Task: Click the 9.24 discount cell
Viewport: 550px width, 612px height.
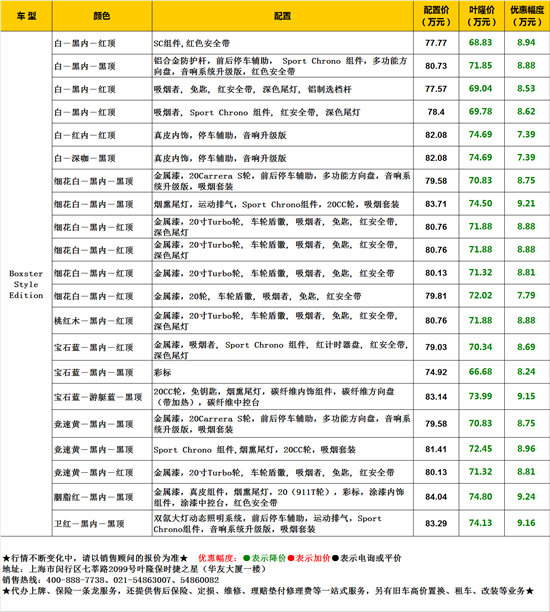Action: click(x=527, y=496)
